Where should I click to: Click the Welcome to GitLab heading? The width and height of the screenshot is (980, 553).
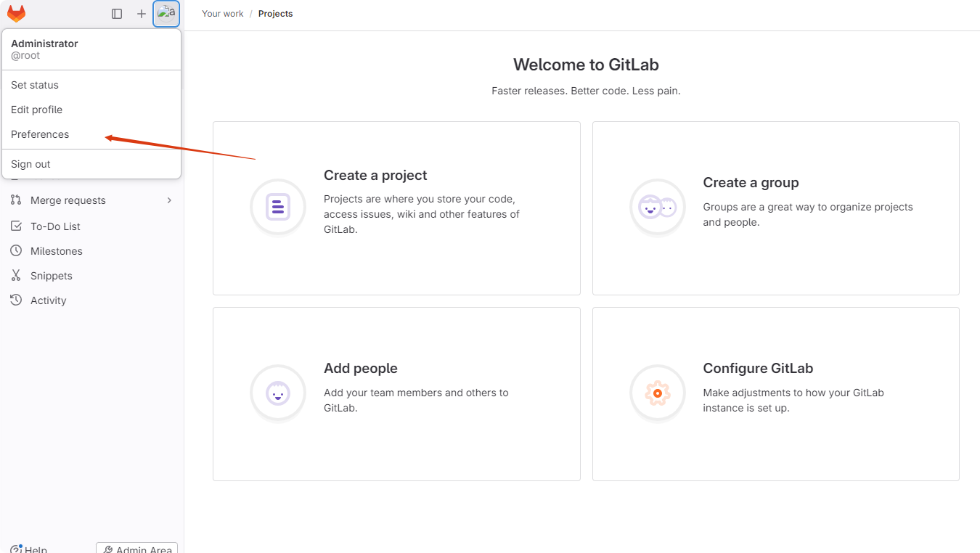[586, 65]
